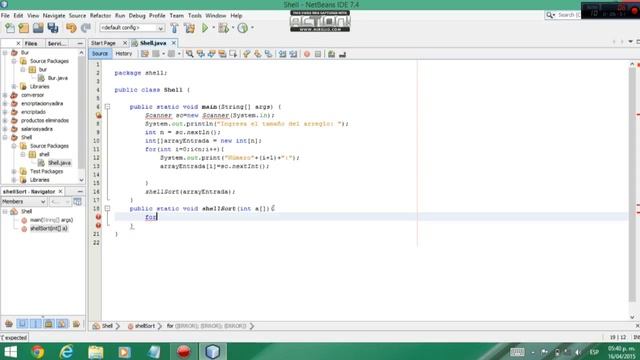Click the warning marker on line 7
This screenshot has height=360, width=640.
[x=98, y=115]
